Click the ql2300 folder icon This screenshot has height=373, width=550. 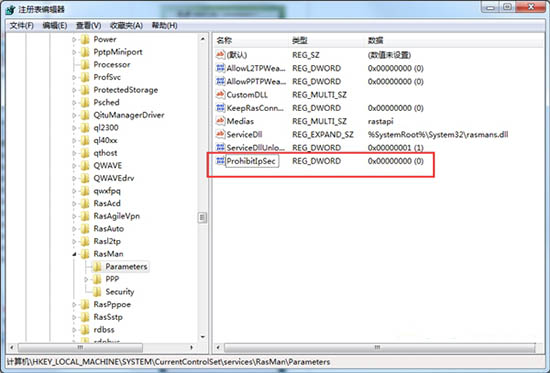click(85, 128)
